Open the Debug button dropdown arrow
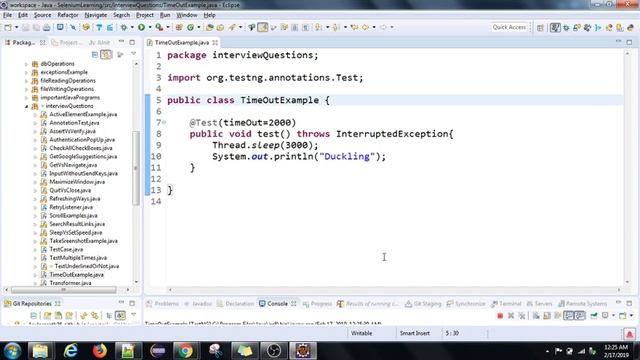This screenshot has width=640, height=360. (132, 27)
